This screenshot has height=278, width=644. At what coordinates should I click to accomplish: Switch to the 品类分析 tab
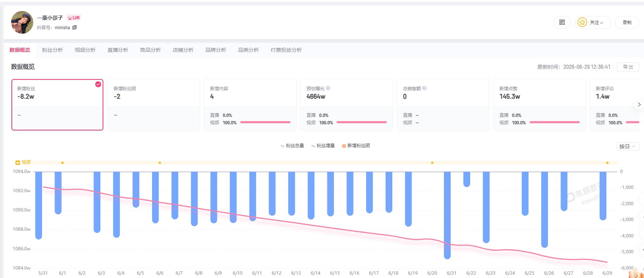point(248,50)
